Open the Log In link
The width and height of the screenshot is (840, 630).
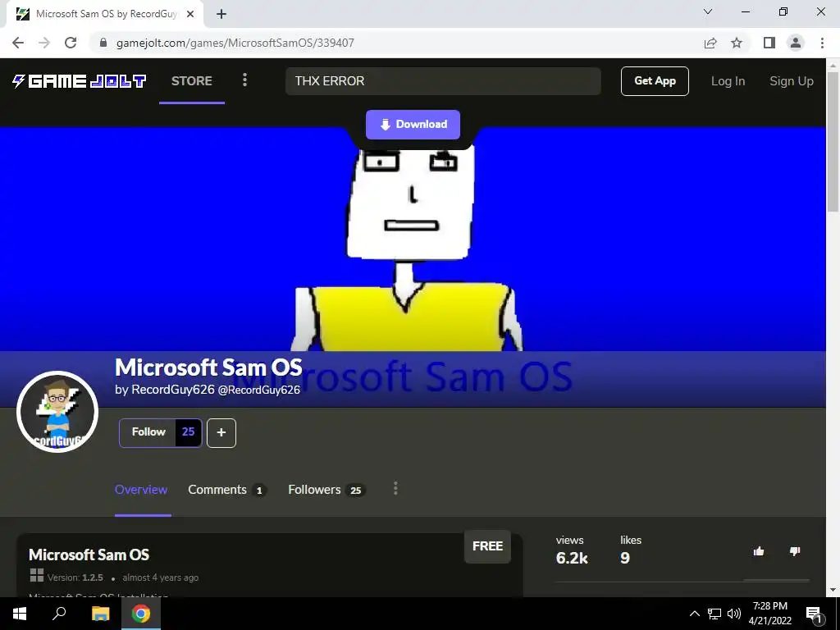[x=728, y=81]
